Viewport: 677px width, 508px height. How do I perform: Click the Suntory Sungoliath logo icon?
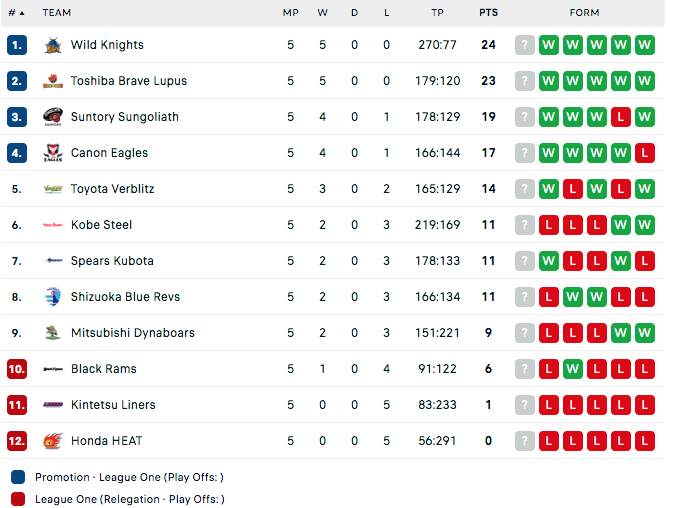coord(53,117)
